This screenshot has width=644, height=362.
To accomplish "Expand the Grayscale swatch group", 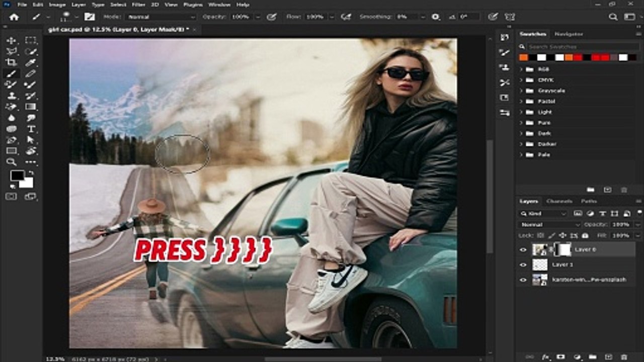I will [x=521, y=90].
